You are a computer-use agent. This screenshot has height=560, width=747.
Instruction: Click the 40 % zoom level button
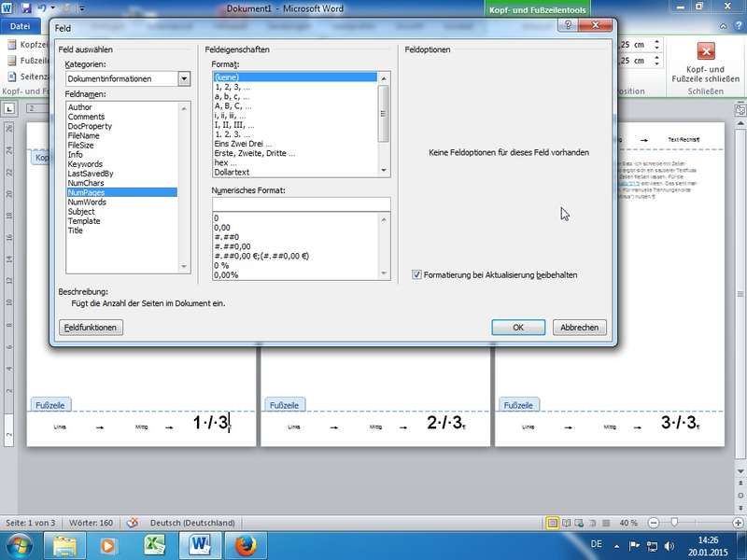click(x=628, y=523)
